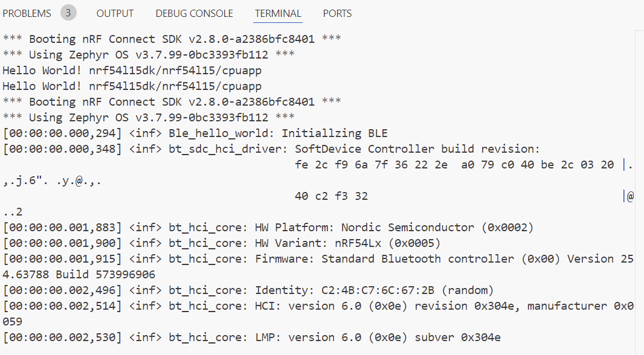Click the problems count badge showing 3

pyautogui.click(x=68, y=13)
